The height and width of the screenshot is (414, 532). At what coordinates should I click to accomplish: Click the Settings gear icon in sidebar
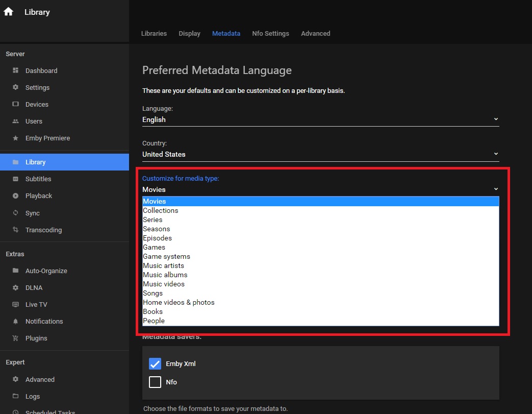tap(15, 87)
